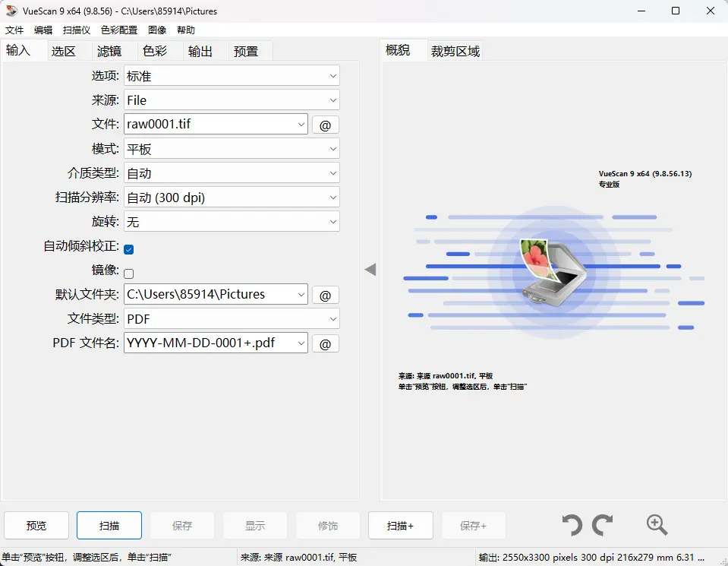The width and height of the screenshot is (728, 566).
Task: Click the VueScan app icon in title bar
Action: 11,11
